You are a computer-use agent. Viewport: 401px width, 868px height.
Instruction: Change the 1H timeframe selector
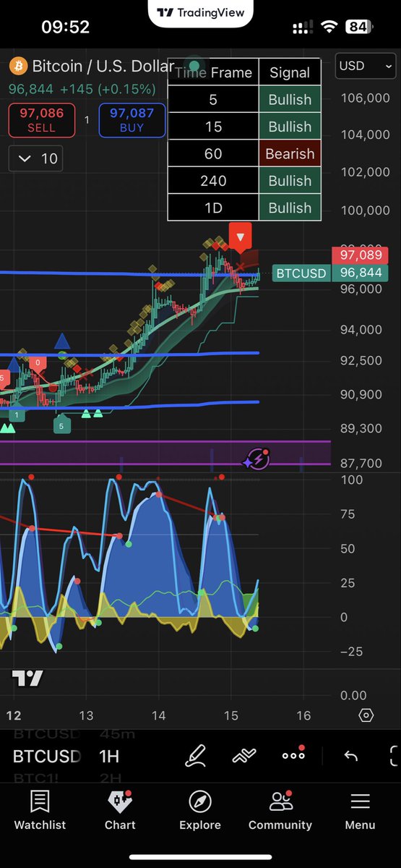point(109,757)
